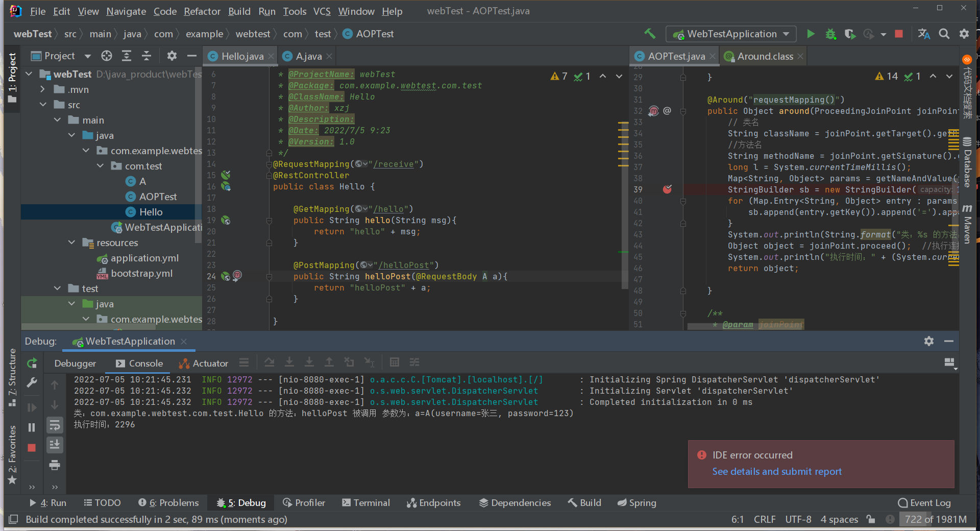
Task: Open the Refactor menu
Action: [202, 11]
